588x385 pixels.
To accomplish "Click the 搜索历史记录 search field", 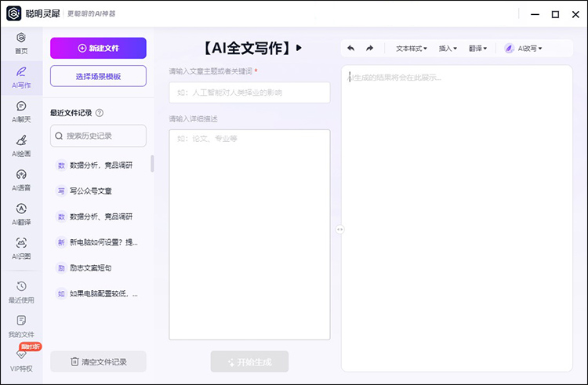I will point(98,136).
